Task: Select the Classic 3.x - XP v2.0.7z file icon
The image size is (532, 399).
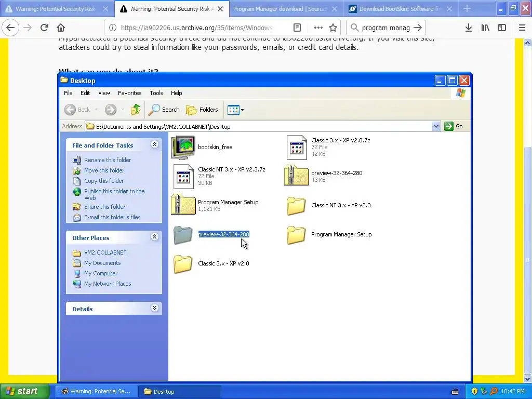Action: pos(297,147)
